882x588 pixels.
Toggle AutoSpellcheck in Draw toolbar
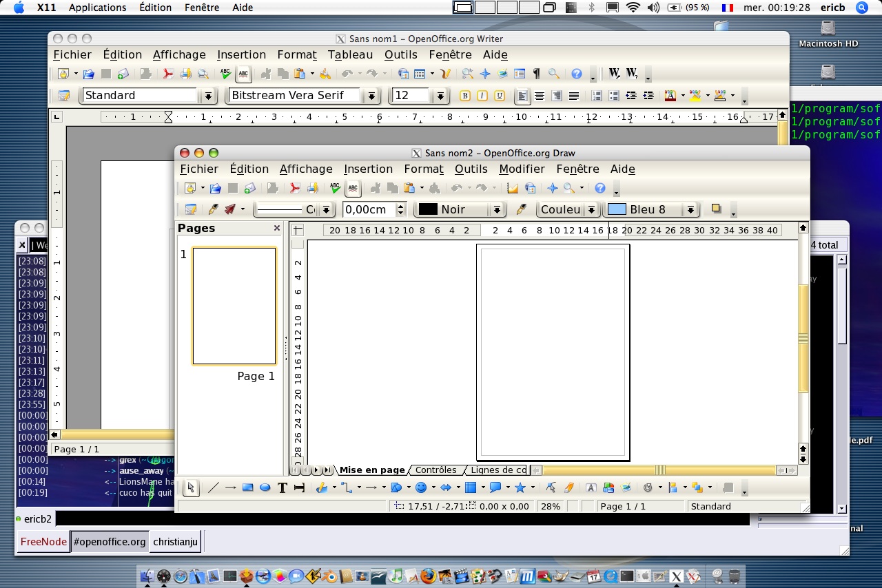tap(353, 188)
